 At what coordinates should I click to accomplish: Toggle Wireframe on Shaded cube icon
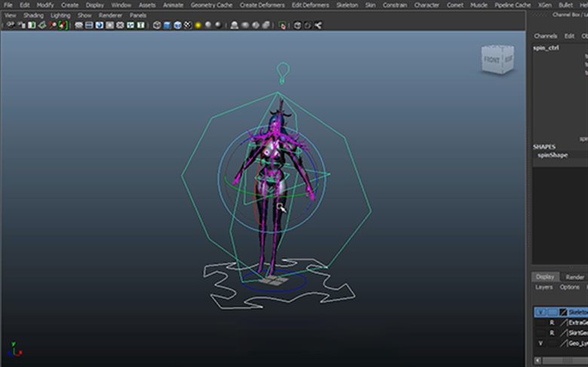click(177, 25)
